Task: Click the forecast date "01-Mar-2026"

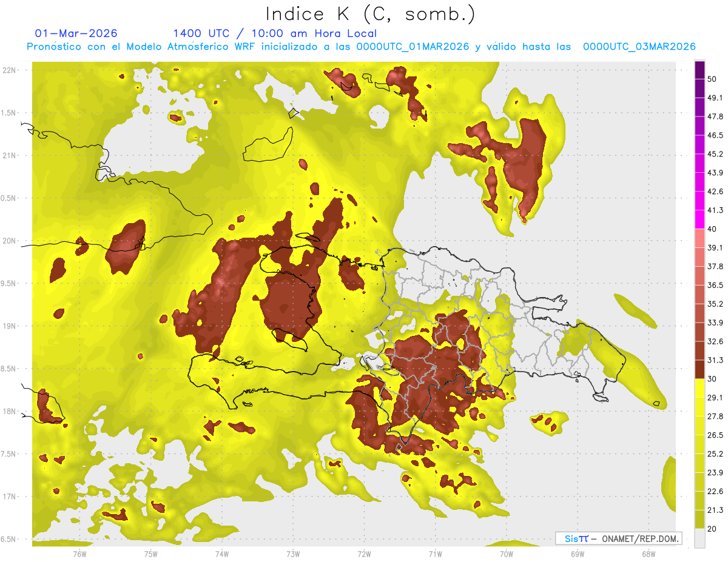Action: 76,33
